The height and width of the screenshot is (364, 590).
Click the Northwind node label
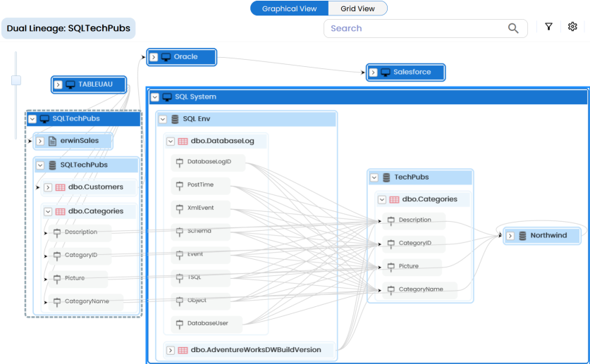point(548,236)
